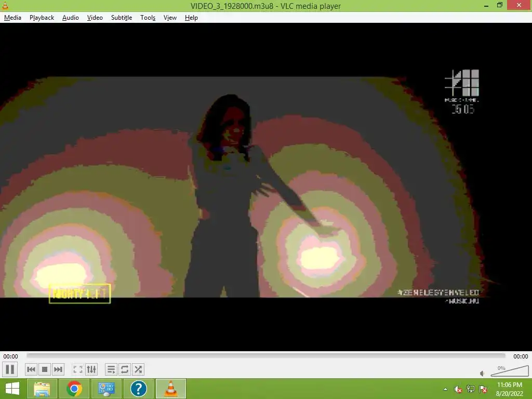Seek within the playback progress bar
Image resolution: width=532 pixels, height=399 pixels.
coord(266,355)
